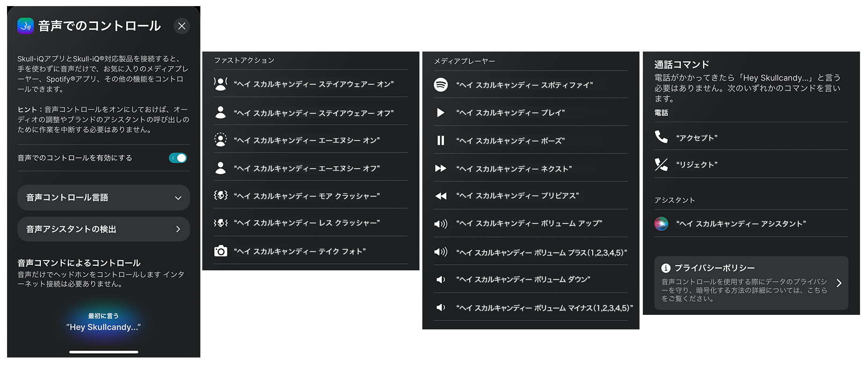
Task: Click the voice control app logo icon
Action: [25, 26]
